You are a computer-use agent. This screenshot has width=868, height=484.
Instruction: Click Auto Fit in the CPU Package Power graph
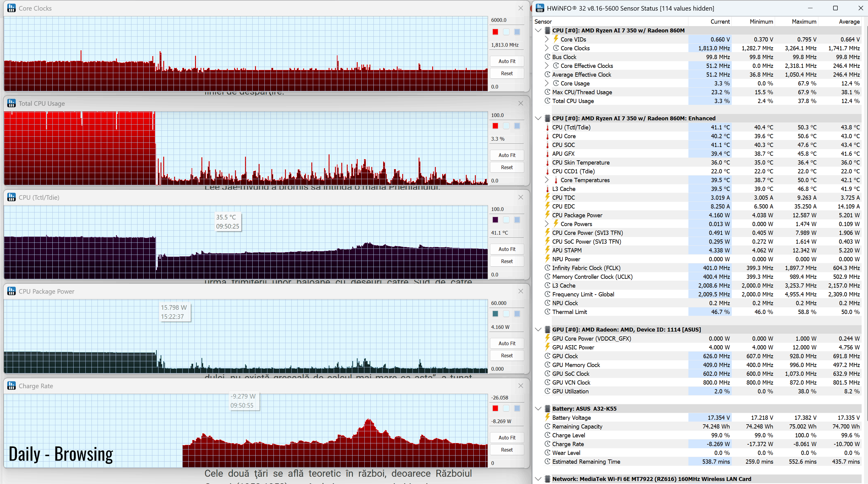[507, 343]
